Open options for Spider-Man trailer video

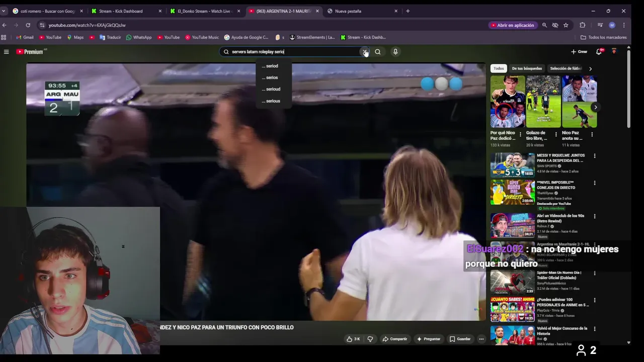pyautogui.click(x=595, y=274)
